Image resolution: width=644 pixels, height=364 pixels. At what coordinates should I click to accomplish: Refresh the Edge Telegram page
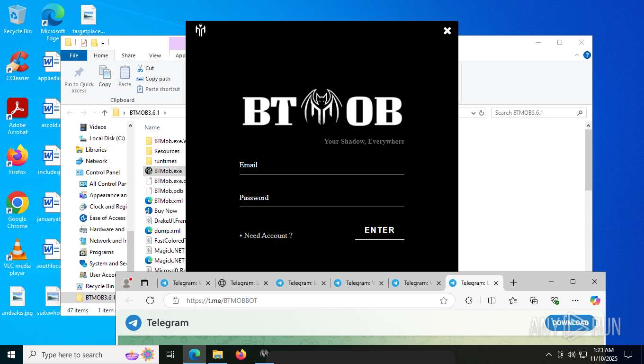150,300
